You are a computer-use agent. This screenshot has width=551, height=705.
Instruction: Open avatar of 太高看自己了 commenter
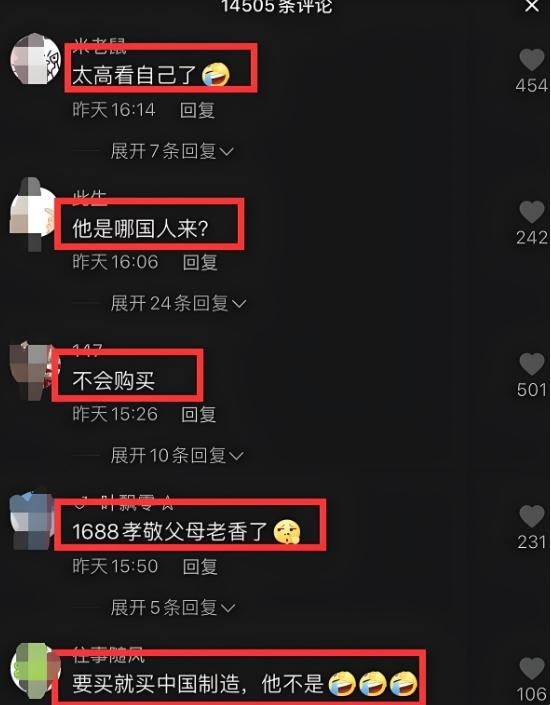point(36,59)
